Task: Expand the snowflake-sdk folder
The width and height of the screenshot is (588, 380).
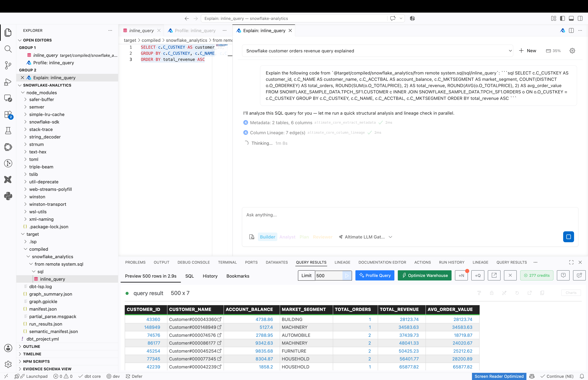Action: tap(44, 122)
